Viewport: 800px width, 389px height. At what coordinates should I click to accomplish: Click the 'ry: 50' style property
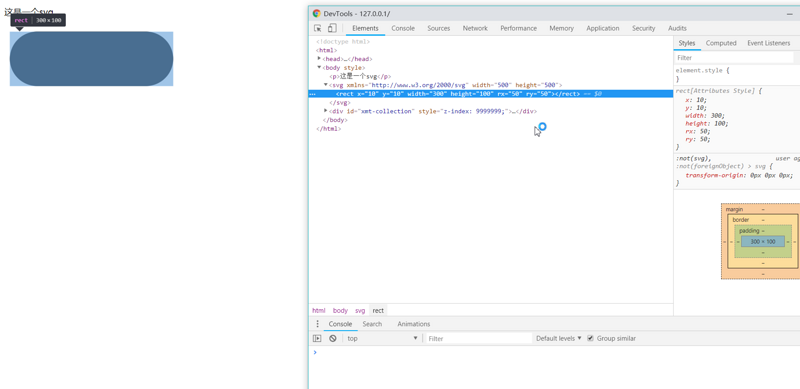tap(697, 139)
